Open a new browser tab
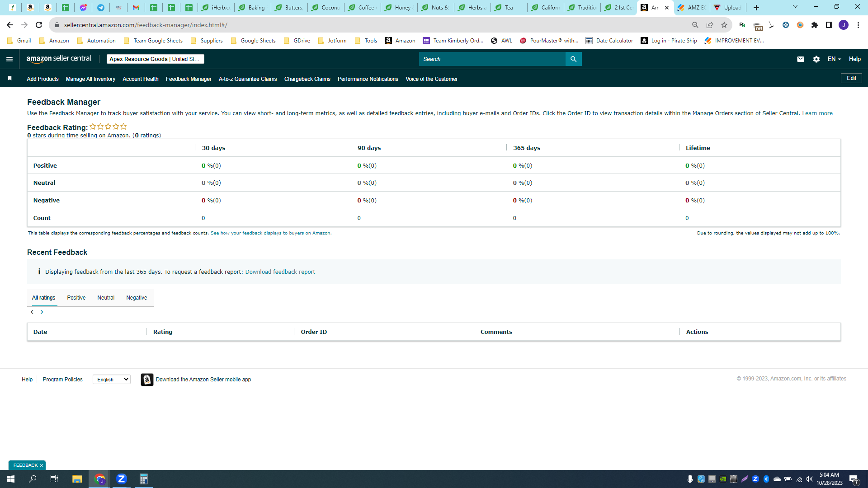The image size is (868, 488). (756, 8)
